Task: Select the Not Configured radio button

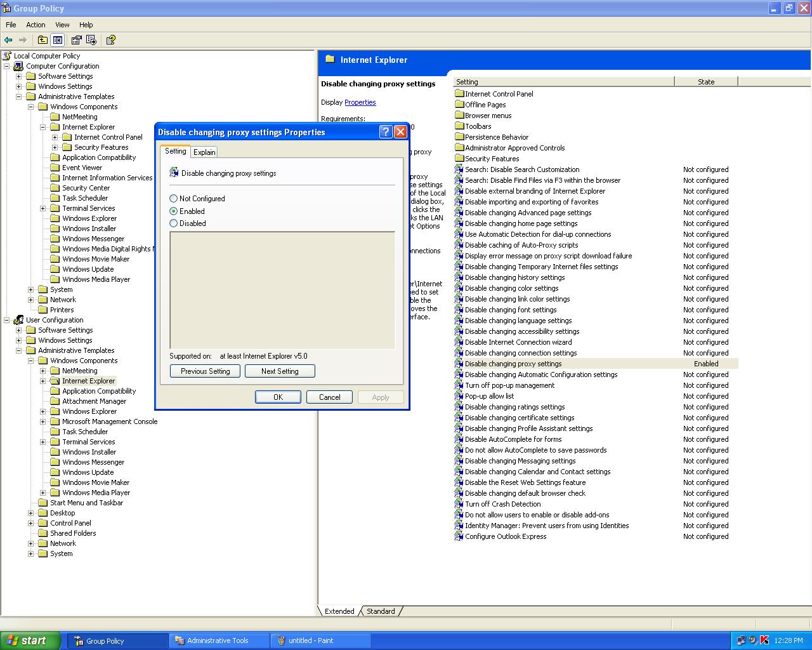Action: pos(174,199)
